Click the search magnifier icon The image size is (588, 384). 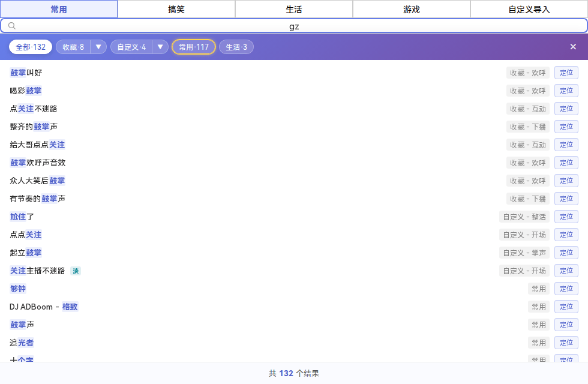point(11,26)
